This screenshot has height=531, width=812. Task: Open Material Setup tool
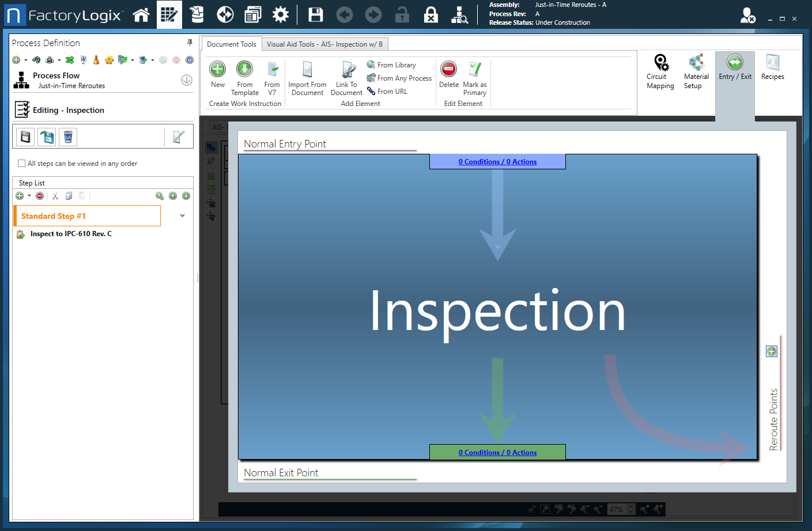696,62
